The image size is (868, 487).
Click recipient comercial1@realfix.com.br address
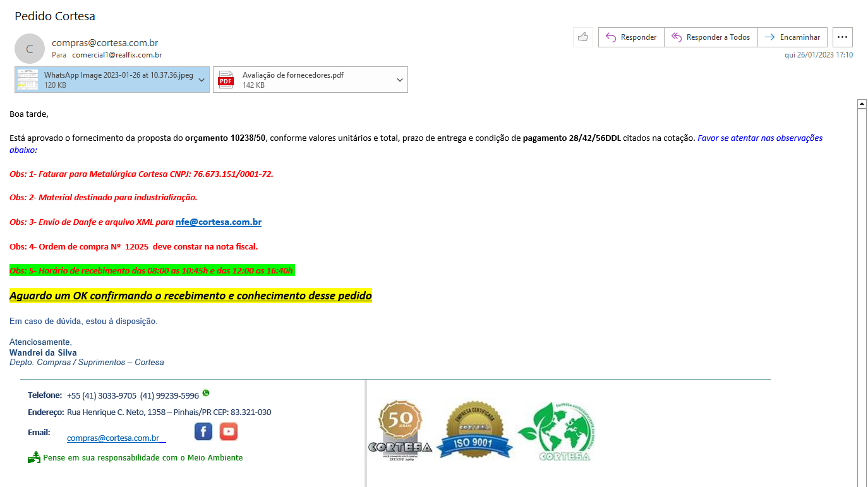[x=117, y=55]
